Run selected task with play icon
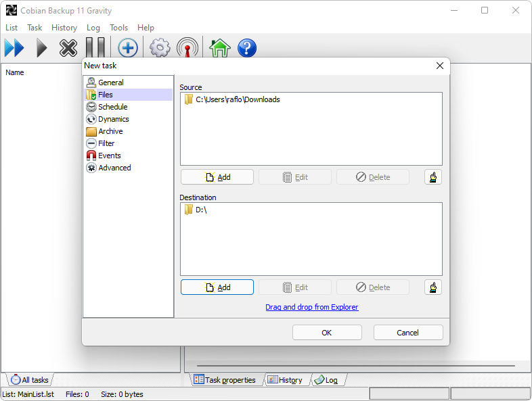Viewport: 532px width, 401px height. tap(41, 48)
